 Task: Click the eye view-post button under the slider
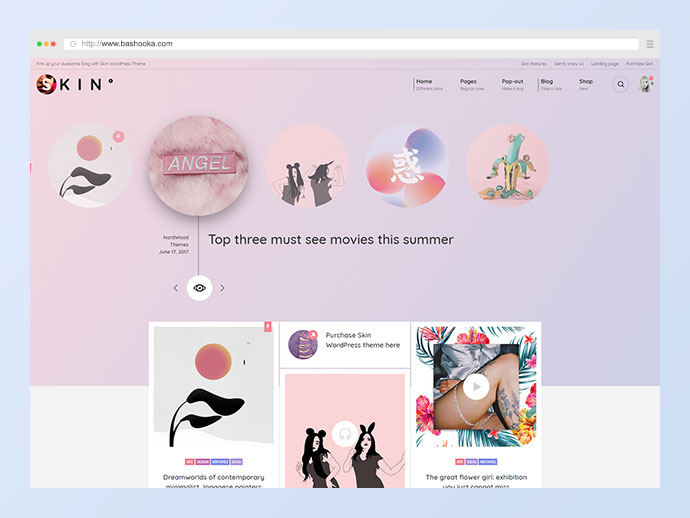click(x=199, y=288)
